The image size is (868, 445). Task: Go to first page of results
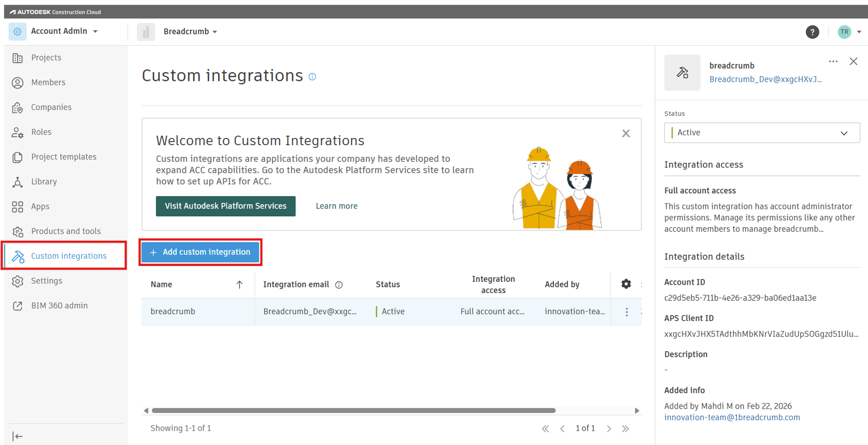pos(545,428)
